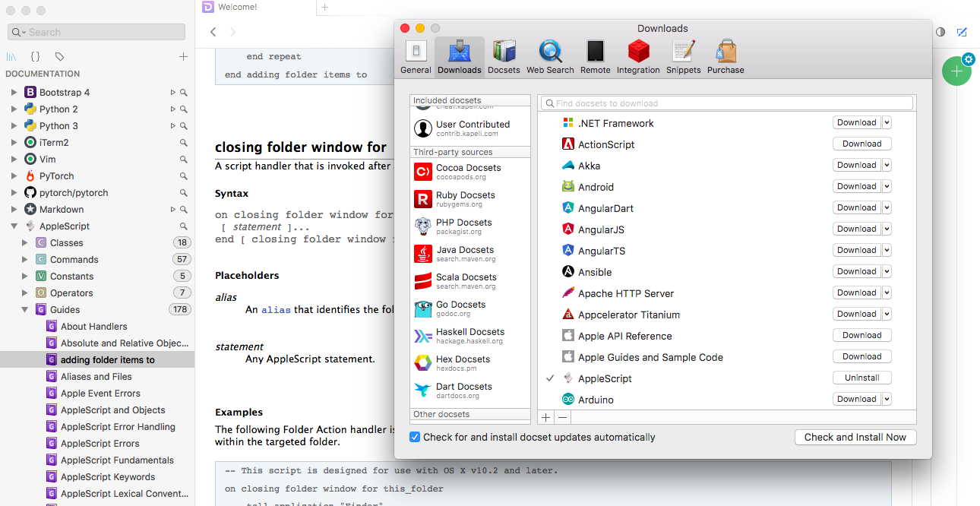Select Go Docsets source

point(469,308)
